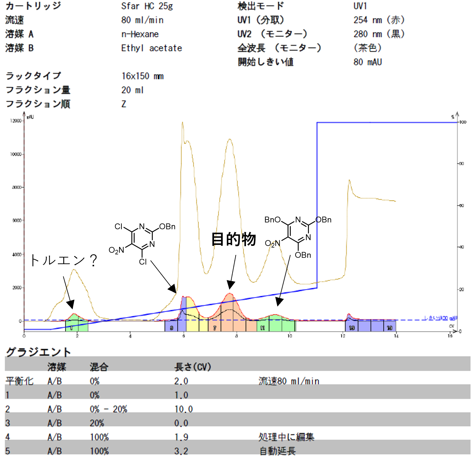Select the '280 nm (黒)' UV2 wavelength value
Viewport: 476px width, 458px height.
click(379, 34)
